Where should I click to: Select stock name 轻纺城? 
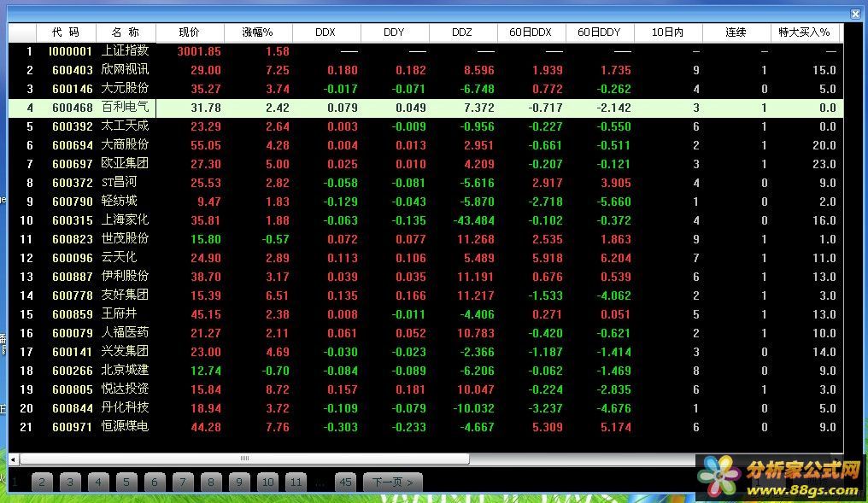[119, 201]
